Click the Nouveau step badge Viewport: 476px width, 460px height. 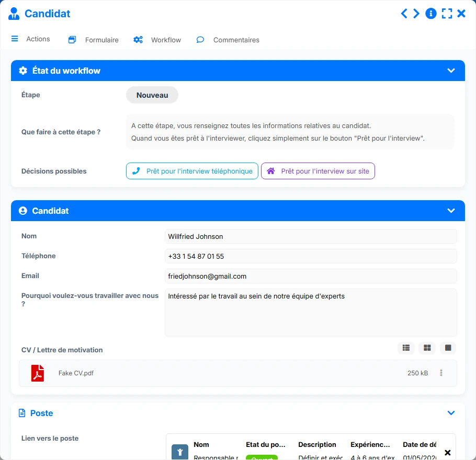[x=152, y=95]
